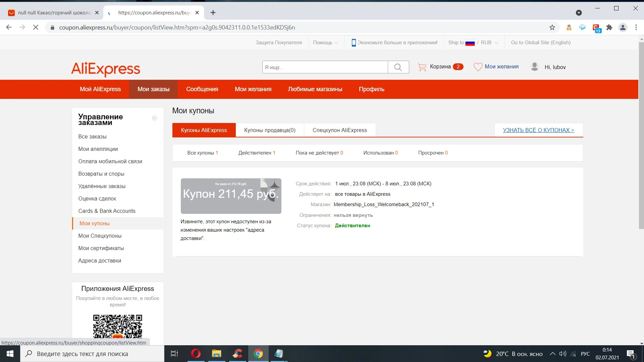The height and width of the screenshot is (362, 644).
Task: Click the volume icon in system tray
Action: pos(563,354)
